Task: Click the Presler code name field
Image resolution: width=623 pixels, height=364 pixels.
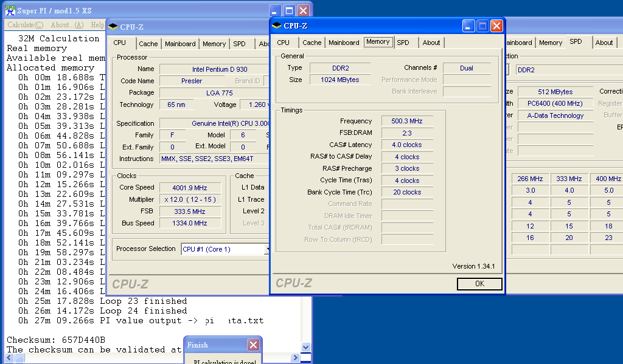Action: point(192,81)
